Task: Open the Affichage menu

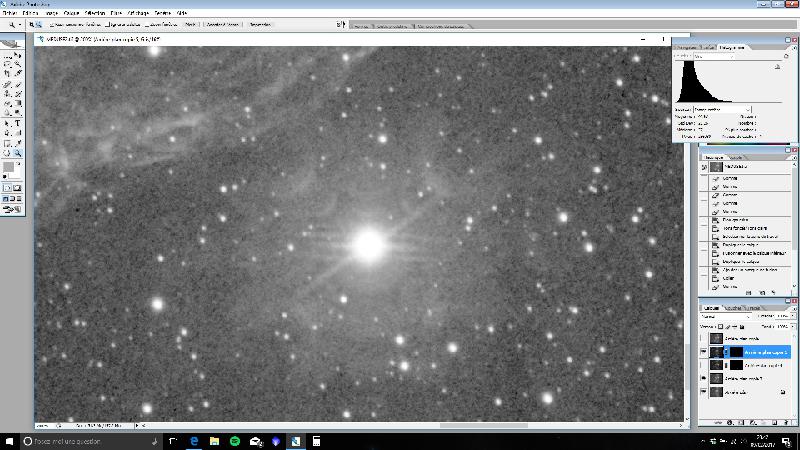Action: click(138, 13)
